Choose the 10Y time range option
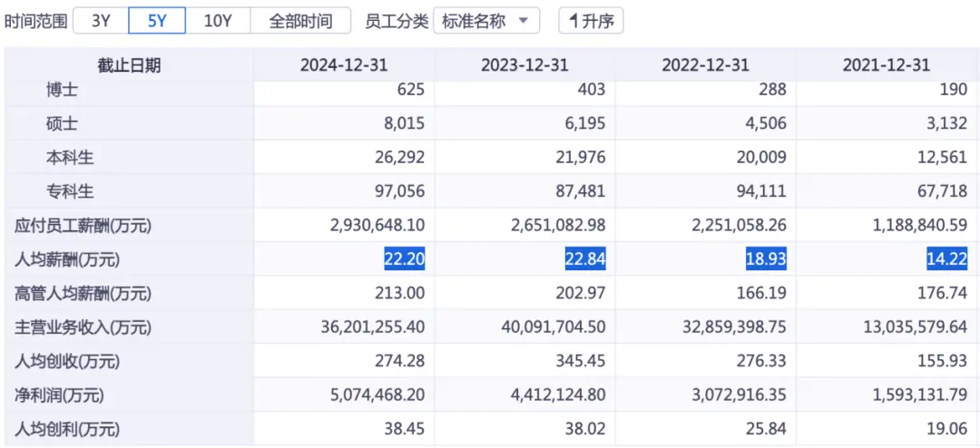Viewport: 980px width, 448px height. 218,21
